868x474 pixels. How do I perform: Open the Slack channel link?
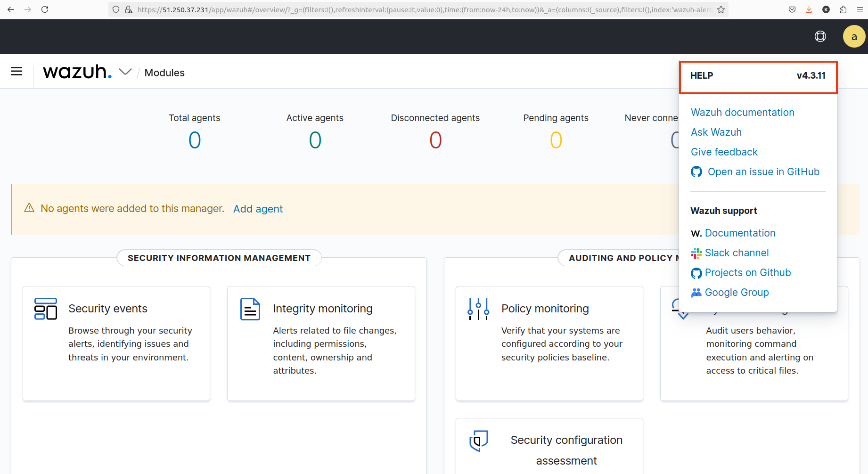tap(737, 253)
